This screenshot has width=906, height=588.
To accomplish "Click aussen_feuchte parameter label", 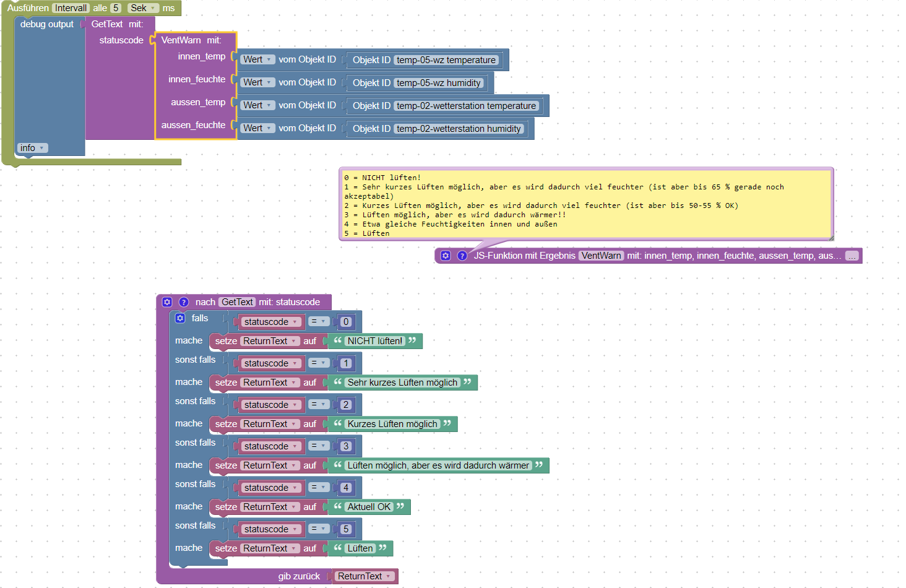I will (x=194, y=125).
